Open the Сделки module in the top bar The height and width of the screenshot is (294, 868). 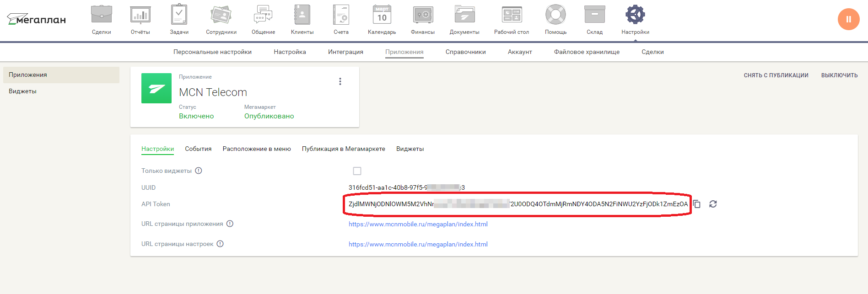102,20
